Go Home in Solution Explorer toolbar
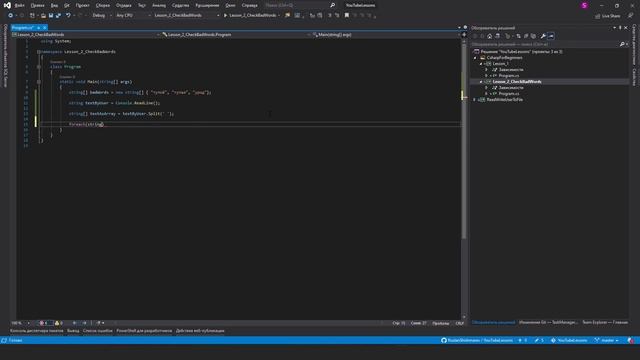 (489, 36)
